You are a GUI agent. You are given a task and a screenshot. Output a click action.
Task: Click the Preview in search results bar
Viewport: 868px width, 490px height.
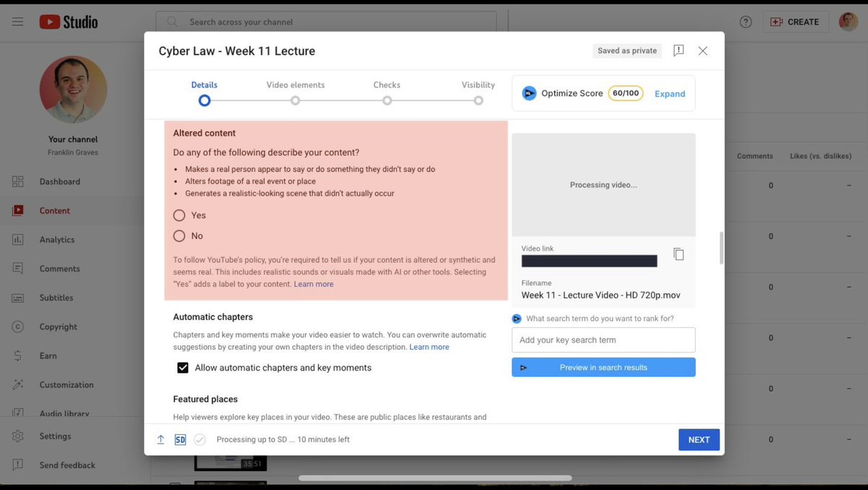point(603,367)
